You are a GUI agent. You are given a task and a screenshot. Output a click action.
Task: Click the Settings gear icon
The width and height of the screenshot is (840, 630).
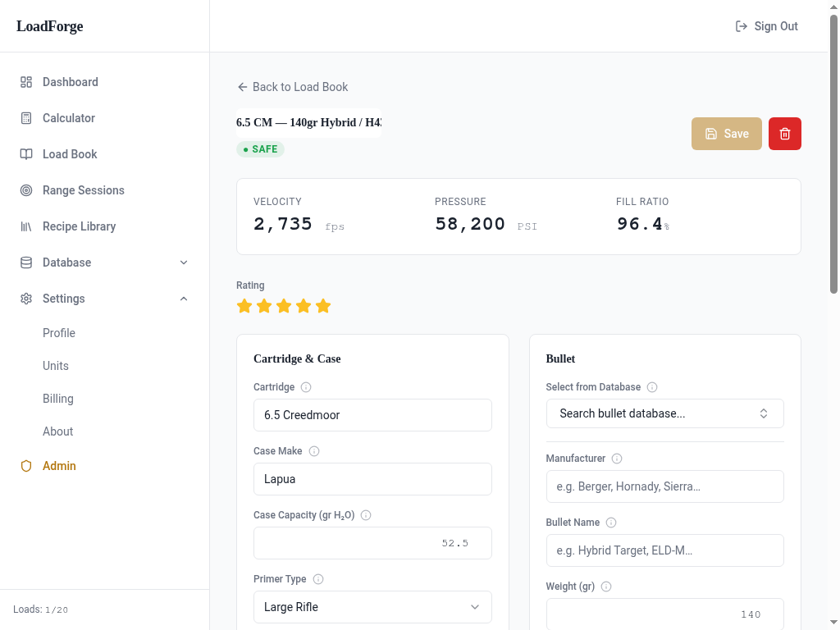pyautogui.click(x=26, y=299)
